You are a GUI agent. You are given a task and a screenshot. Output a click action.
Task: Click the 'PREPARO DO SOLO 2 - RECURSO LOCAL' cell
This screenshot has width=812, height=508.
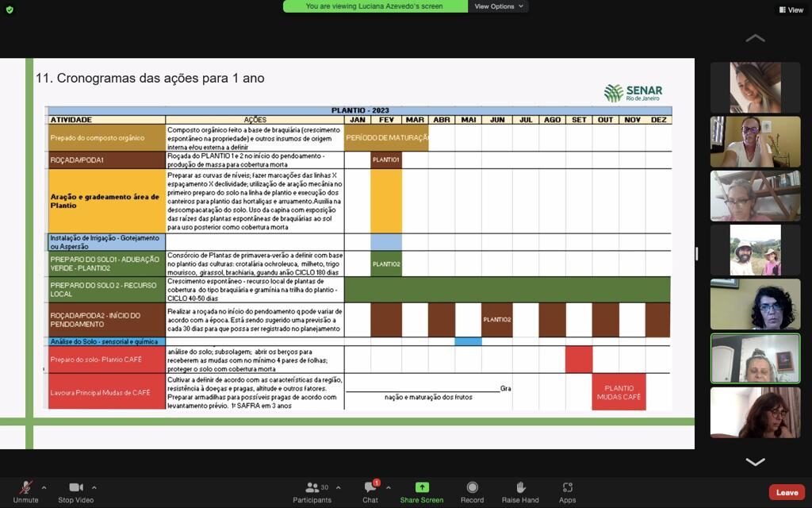107,290
